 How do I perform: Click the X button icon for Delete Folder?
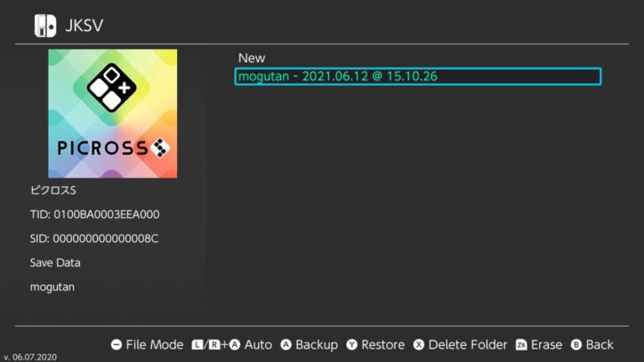pos(418,344)
